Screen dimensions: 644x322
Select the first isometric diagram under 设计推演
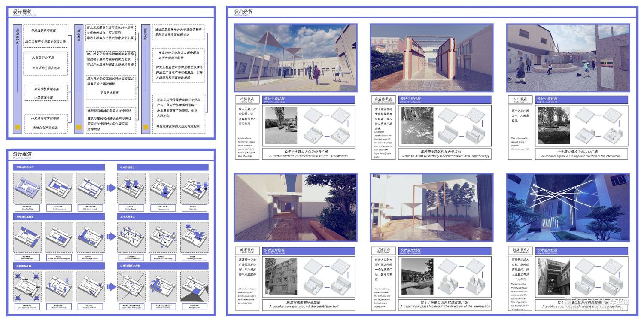pyautogui.click(x=27, y=187)
